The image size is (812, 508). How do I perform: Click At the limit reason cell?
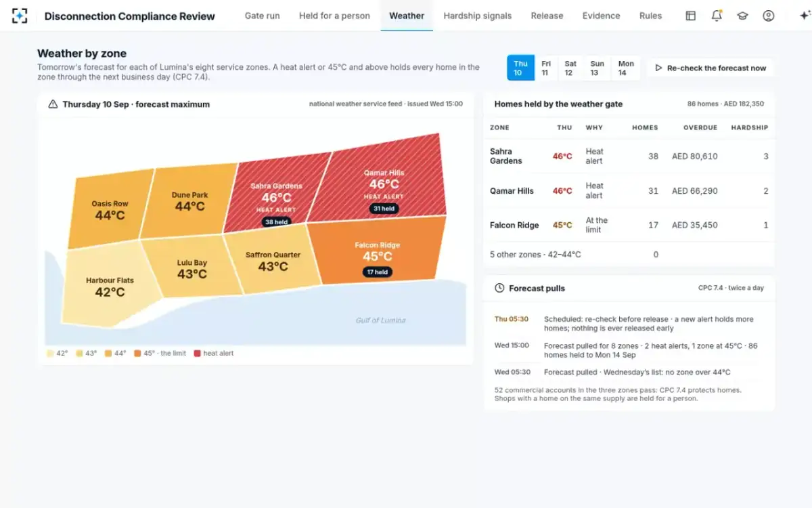[597, 225]
